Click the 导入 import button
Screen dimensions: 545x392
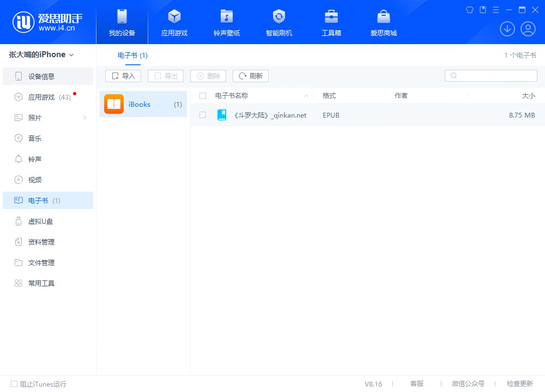coord(122,76)
